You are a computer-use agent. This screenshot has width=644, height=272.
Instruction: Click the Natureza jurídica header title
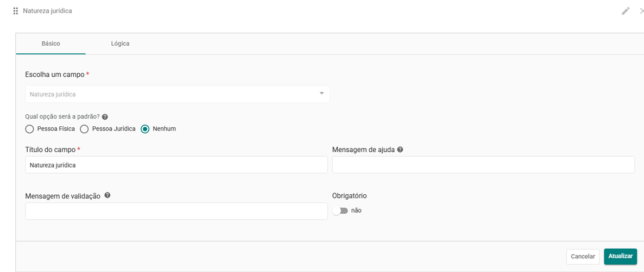tap(47, 11)
